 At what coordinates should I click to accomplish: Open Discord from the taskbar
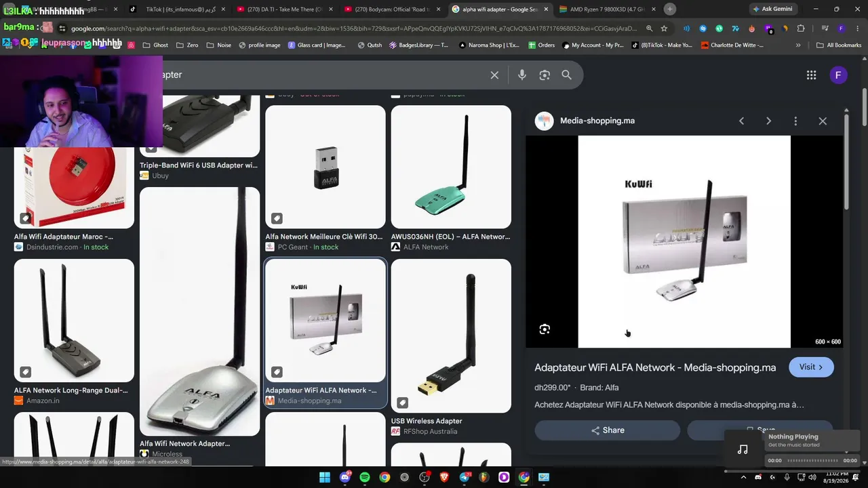coord(345,477)
